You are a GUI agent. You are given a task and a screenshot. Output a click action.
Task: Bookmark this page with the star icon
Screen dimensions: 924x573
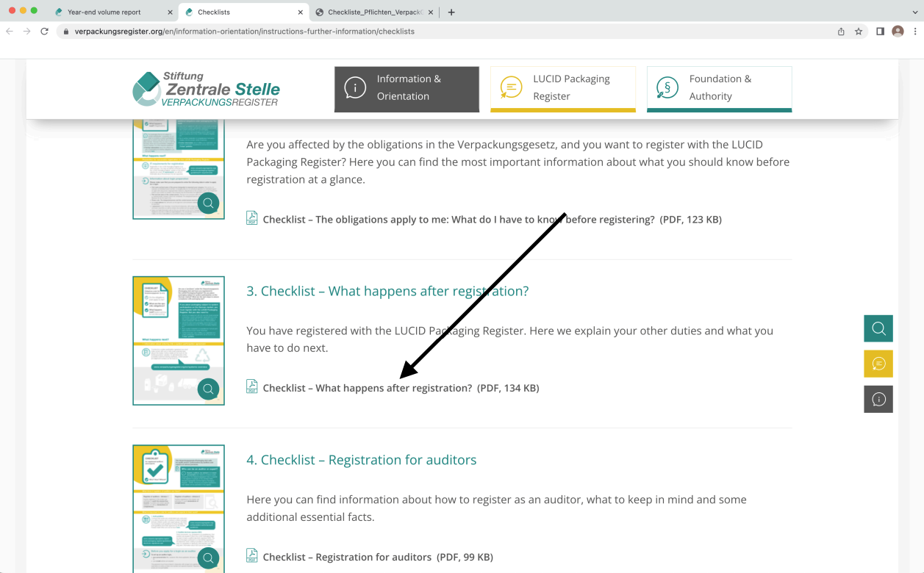coord(859,32)
